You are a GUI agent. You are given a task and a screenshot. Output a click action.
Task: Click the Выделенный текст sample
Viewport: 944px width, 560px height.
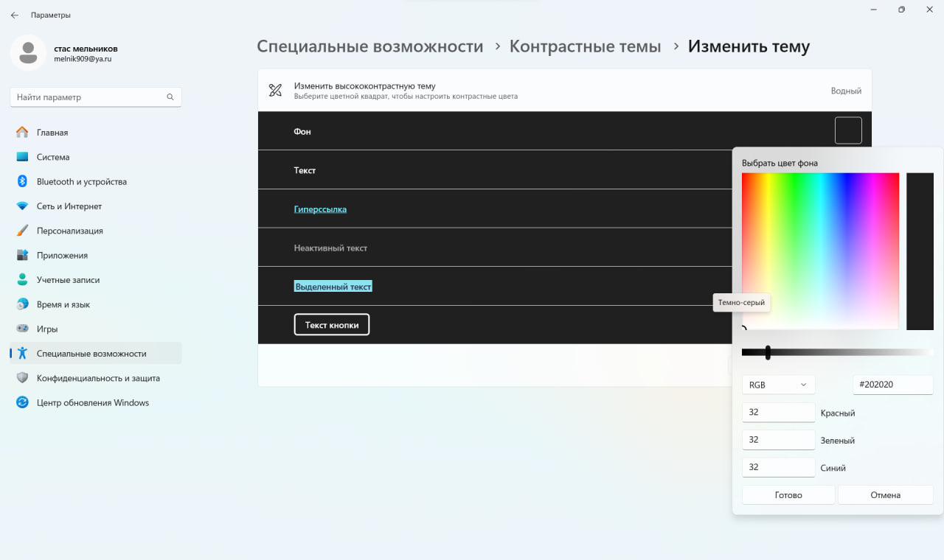point(333,287)
